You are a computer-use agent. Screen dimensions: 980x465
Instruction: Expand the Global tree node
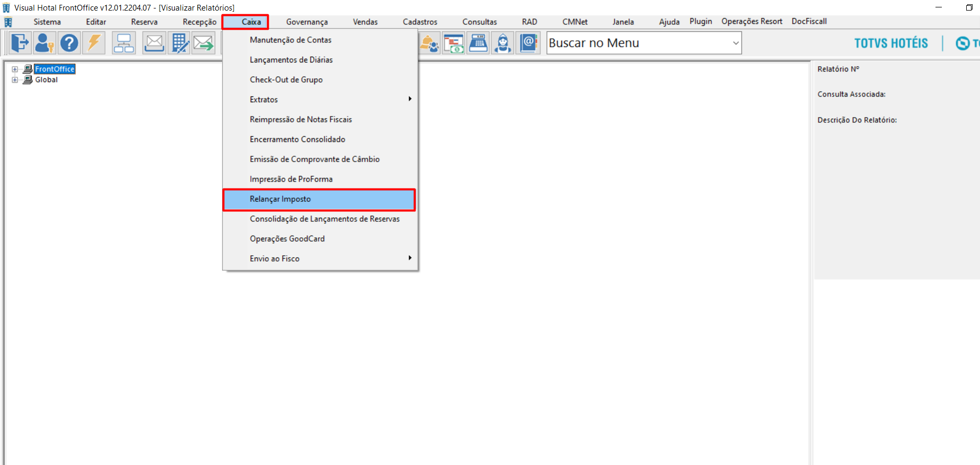pos(15,80)
